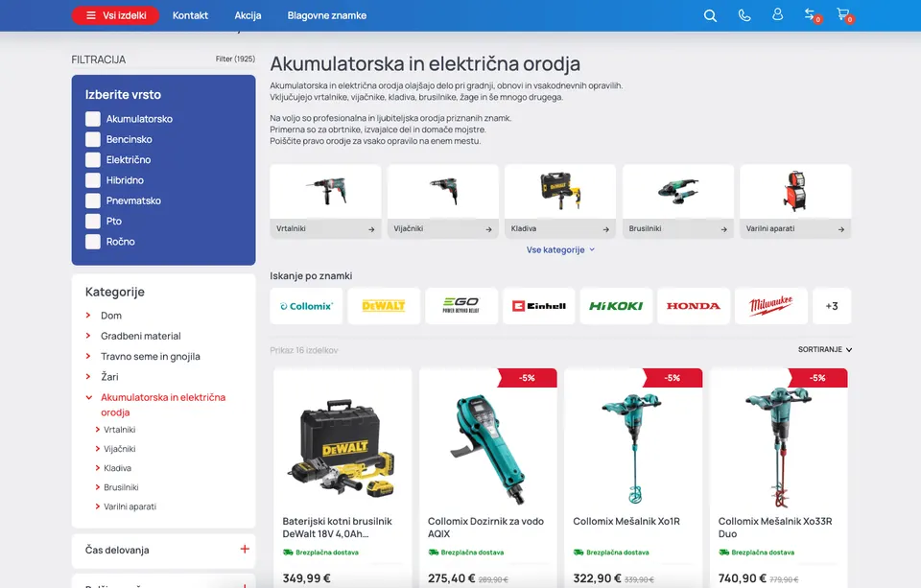Tick the Ročno checkbox
Viewport: 921px width, 588px height.
coord(93,242)
